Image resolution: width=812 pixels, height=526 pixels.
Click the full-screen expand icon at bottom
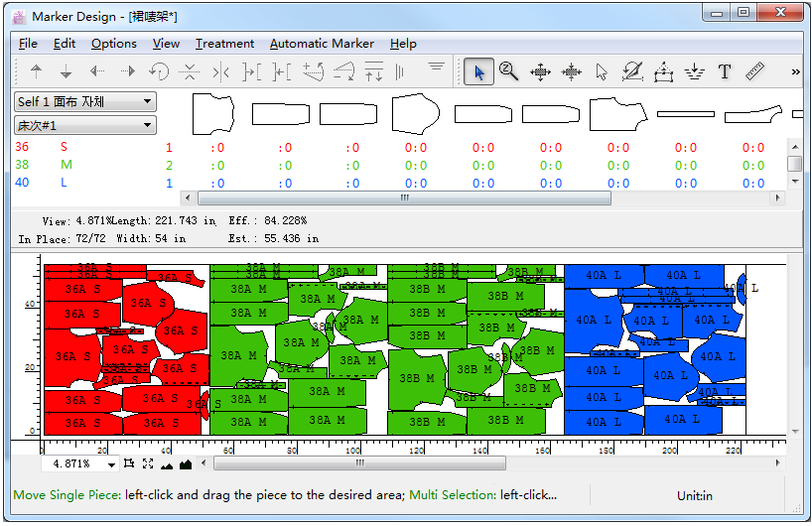click(x=148, y=463)
